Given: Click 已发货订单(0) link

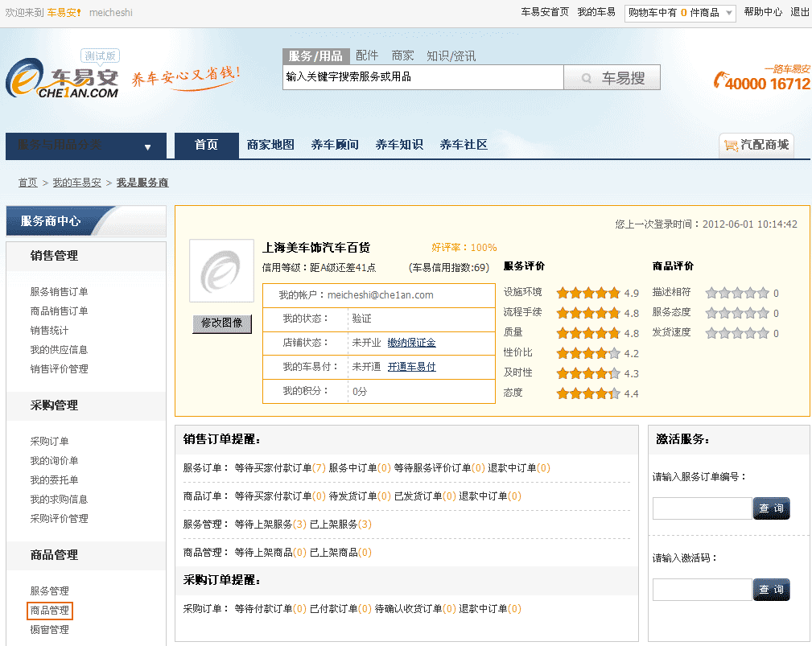Looking at the screenshot, I should (x=425, y=496).
